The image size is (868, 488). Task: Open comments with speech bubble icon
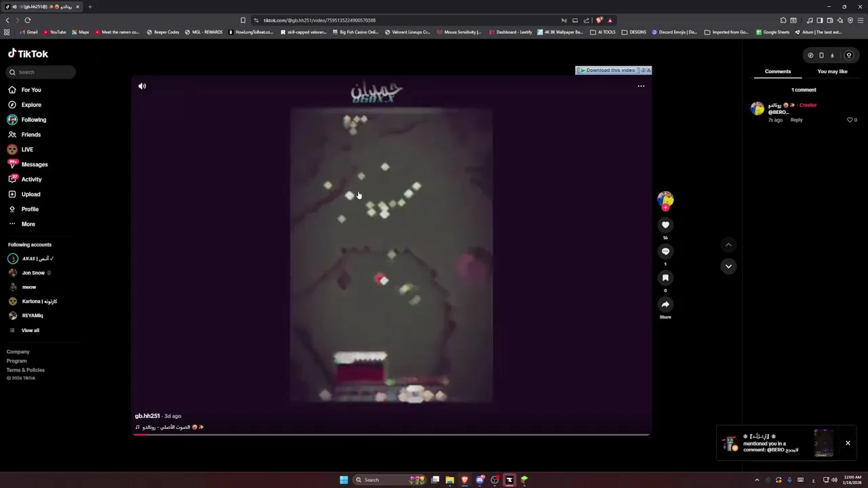[665, 251]
